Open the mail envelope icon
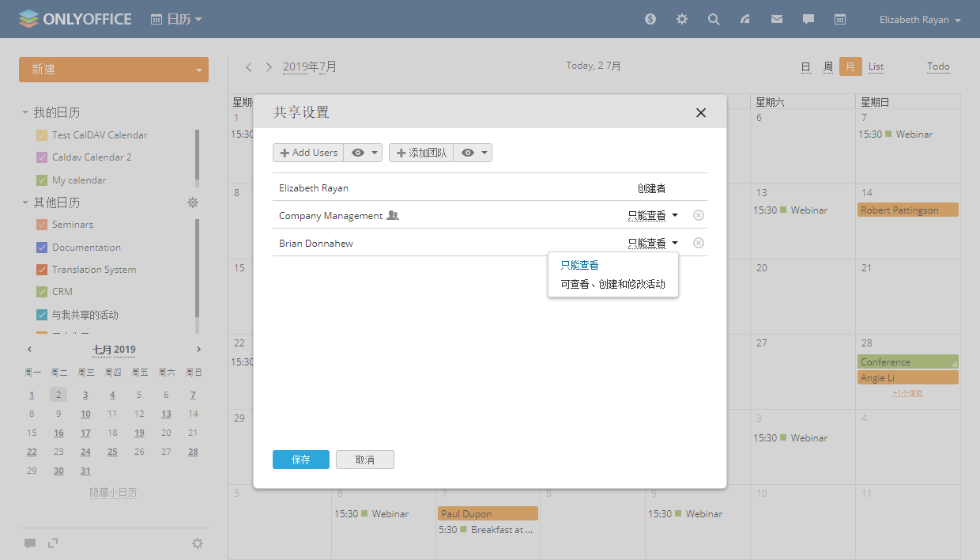The image size is (980, 560). click(777, 19)
